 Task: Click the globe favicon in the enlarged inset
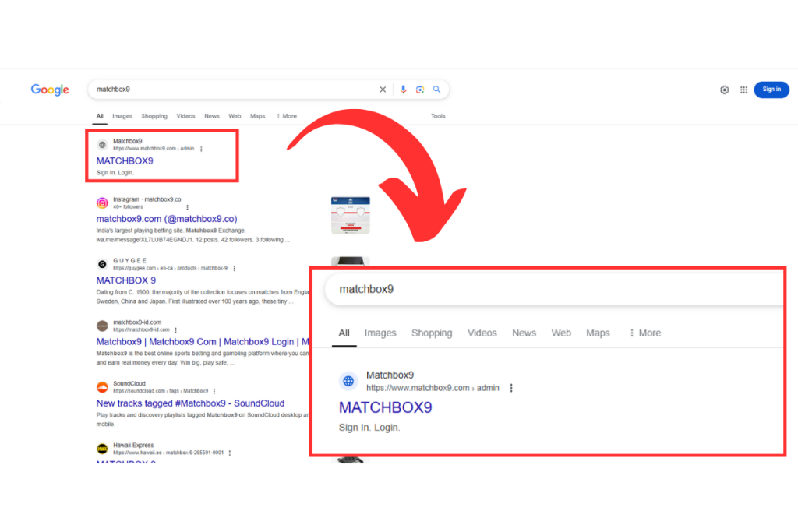[348, 381]
